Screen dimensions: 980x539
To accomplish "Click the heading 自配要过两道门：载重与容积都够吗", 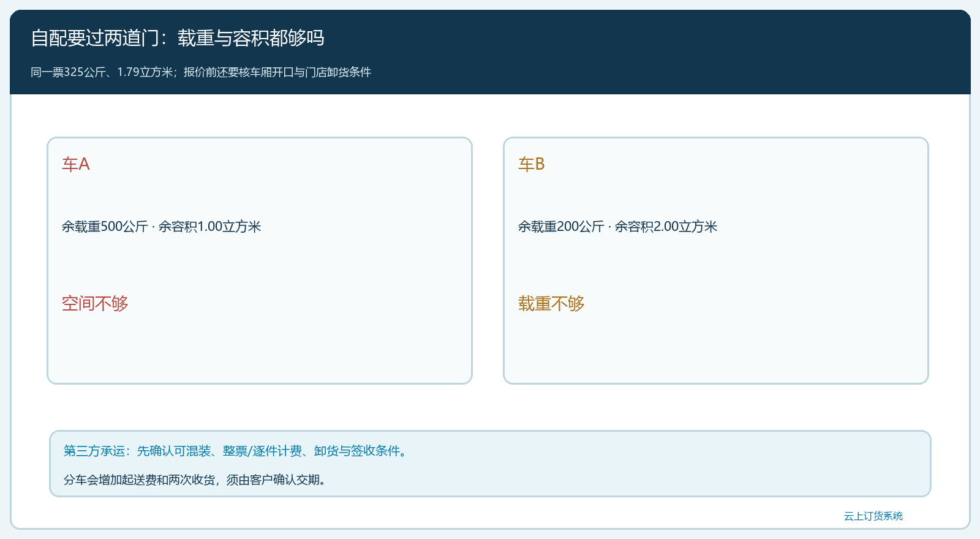I will [178, 38].
